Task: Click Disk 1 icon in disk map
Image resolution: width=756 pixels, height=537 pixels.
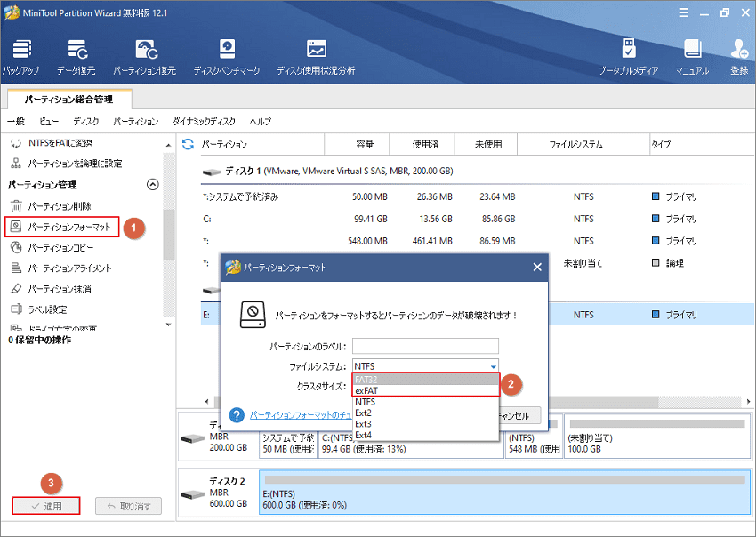Action: point(193,438)
